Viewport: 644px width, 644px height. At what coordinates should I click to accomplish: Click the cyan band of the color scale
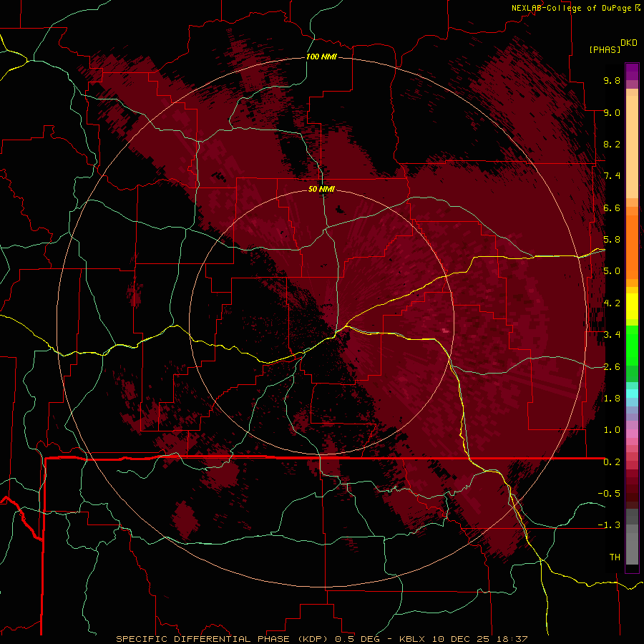632,393
